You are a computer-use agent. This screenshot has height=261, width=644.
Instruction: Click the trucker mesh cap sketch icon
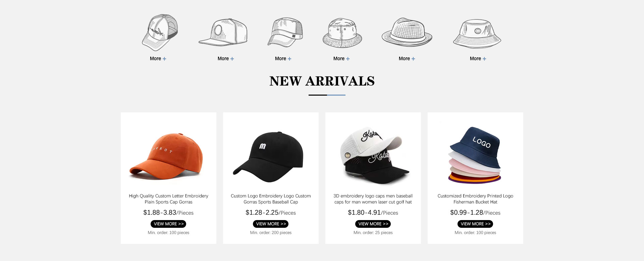coord(160,33)
